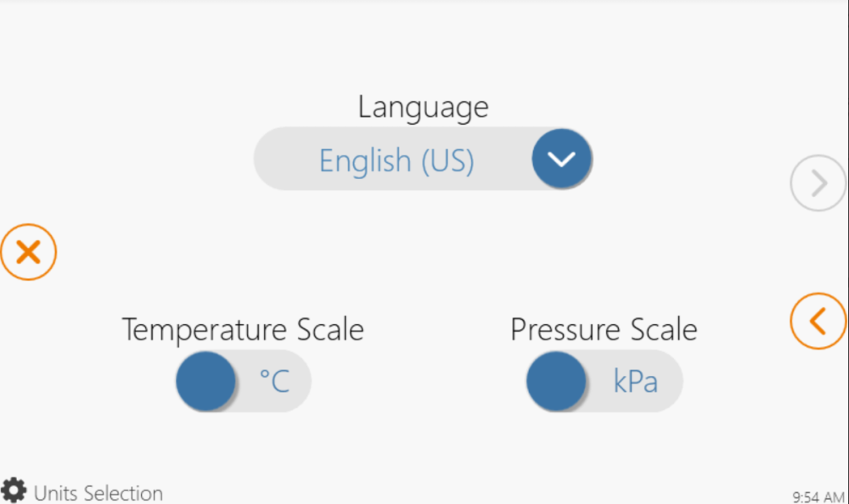This screenshot has height=504, width=849.
Task: Tap the forward navigation circle icon
Action: [817, 182]
